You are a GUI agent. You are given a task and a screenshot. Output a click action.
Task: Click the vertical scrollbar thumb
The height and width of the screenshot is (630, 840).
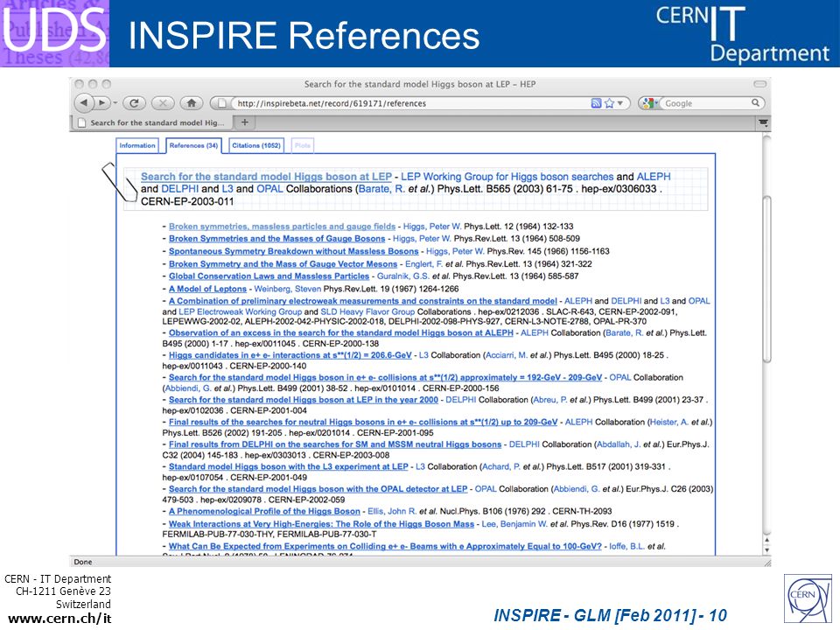pyautogui.click(x=766, y=278)
